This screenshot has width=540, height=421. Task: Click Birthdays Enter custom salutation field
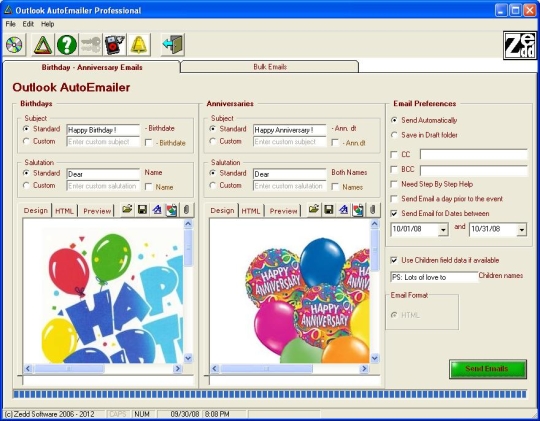[x=103, y=186]
